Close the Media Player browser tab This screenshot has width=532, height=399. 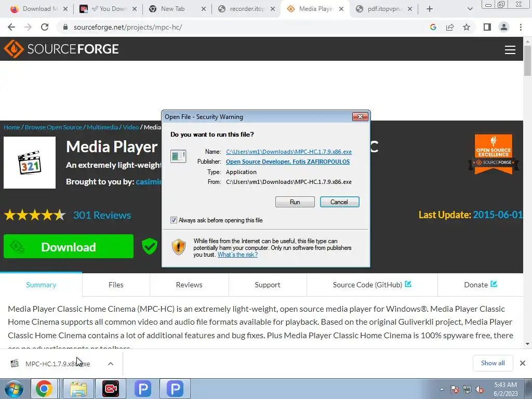pos(341,9)
